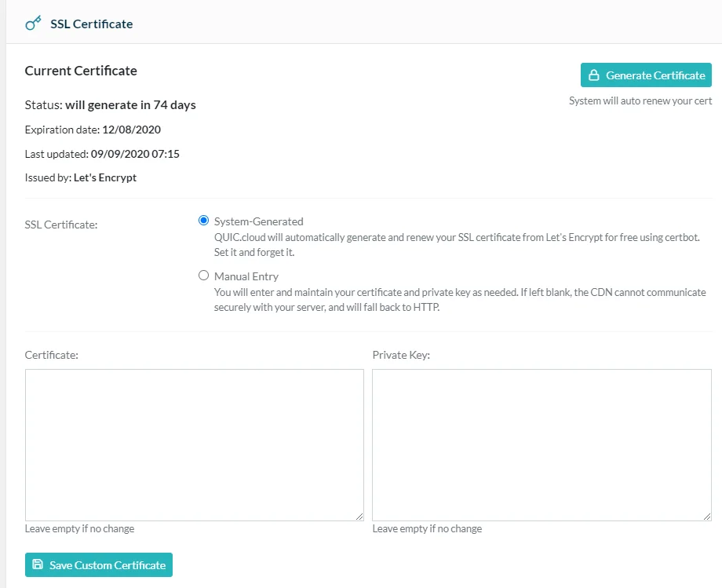Save the custom certificate

[99, 565]
